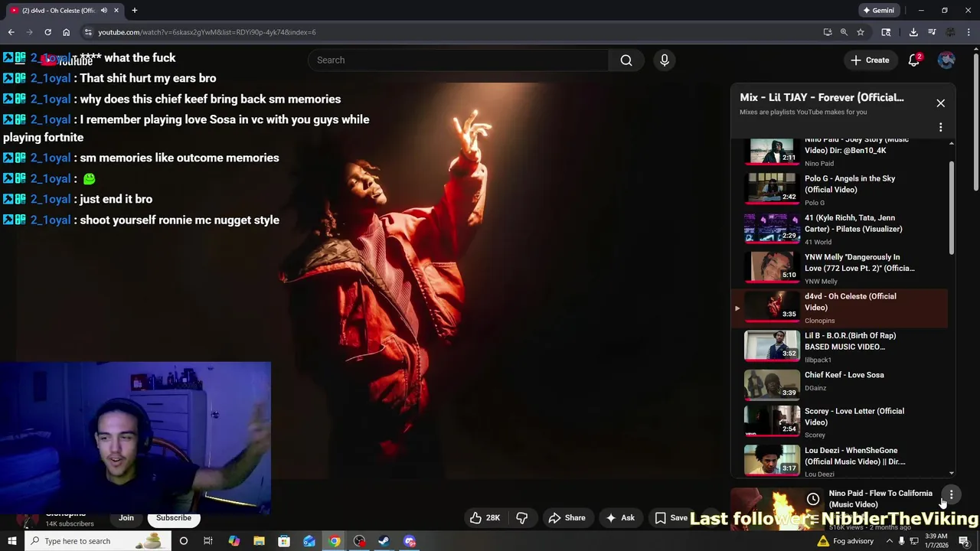
Task: View site information in the address bar
Action: 88,32
